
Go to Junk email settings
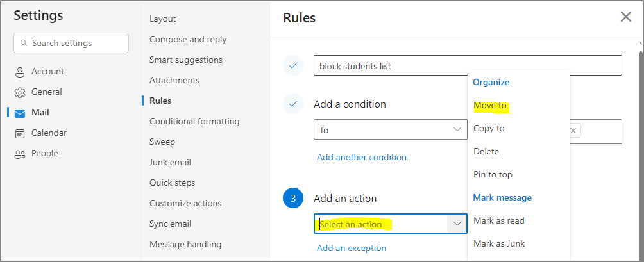pyautogui.click(x=170, y=163)
